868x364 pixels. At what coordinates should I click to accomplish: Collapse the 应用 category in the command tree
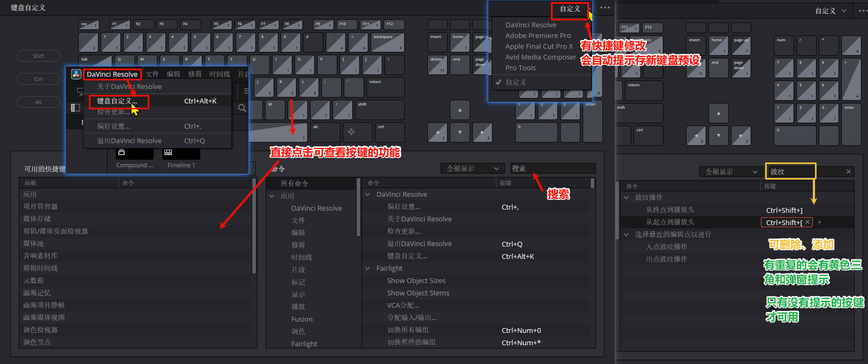(x=272, y=196)
